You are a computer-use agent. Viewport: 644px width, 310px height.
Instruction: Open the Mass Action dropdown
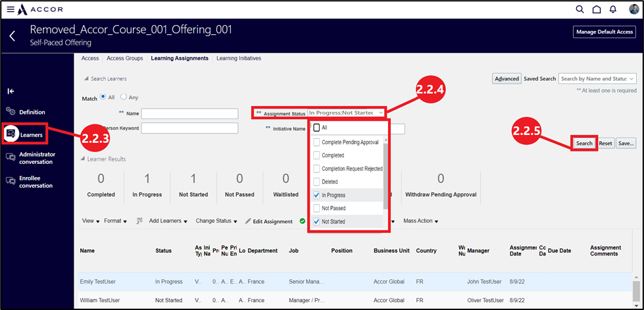pyautogui.click(x=420, y=220)
